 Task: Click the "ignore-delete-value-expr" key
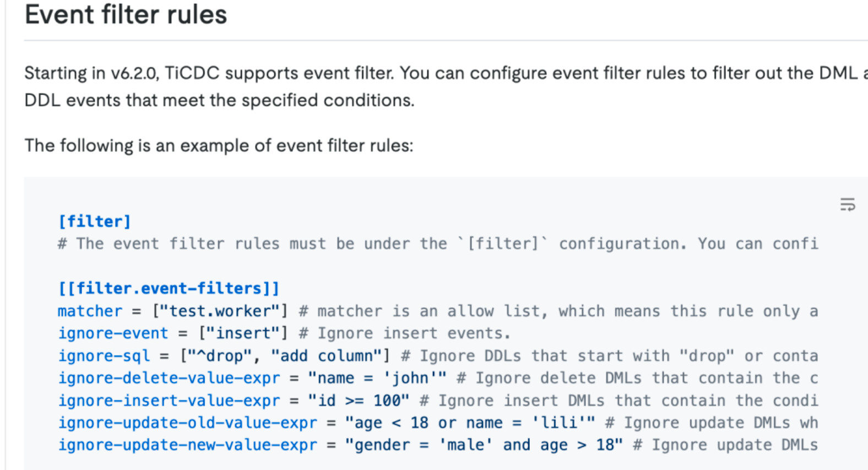point(169,378)
